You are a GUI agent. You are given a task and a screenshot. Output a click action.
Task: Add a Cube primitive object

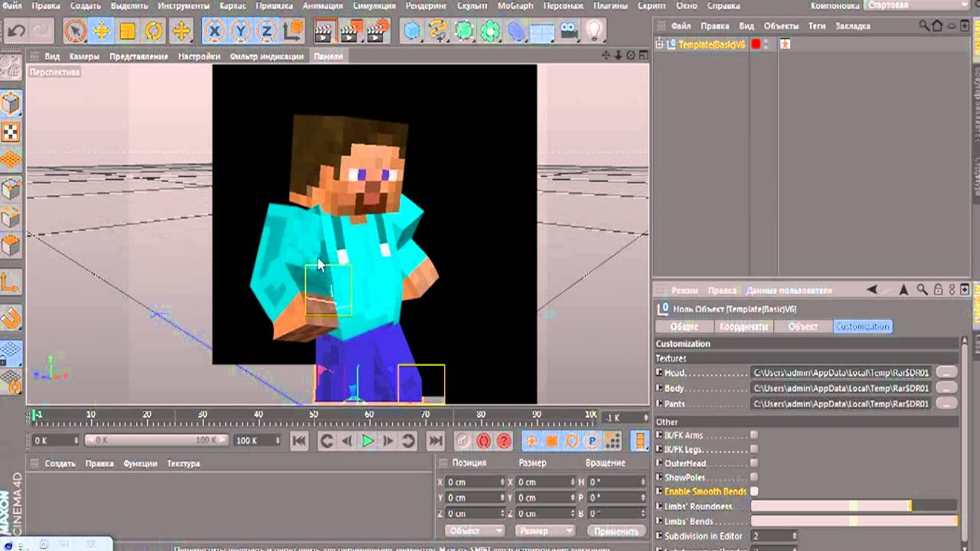pyautogui.click(x=412, y=31)
